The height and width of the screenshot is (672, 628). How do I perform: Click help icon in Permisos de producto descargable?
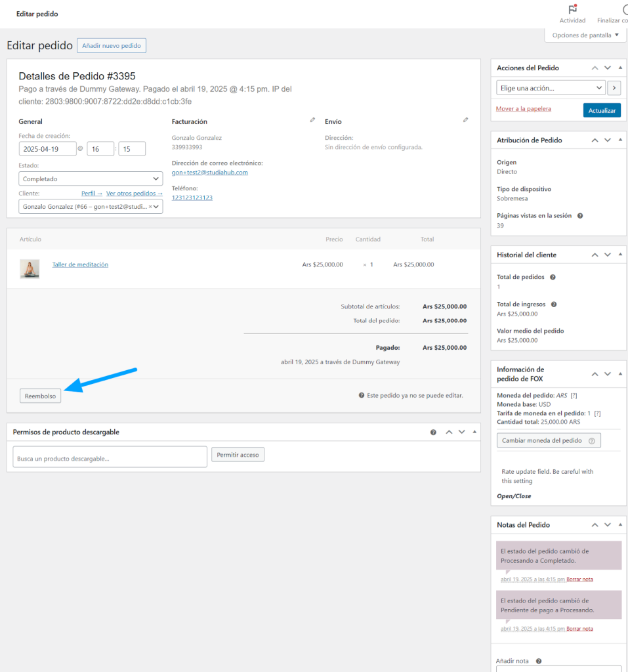(x=433, y=432)
